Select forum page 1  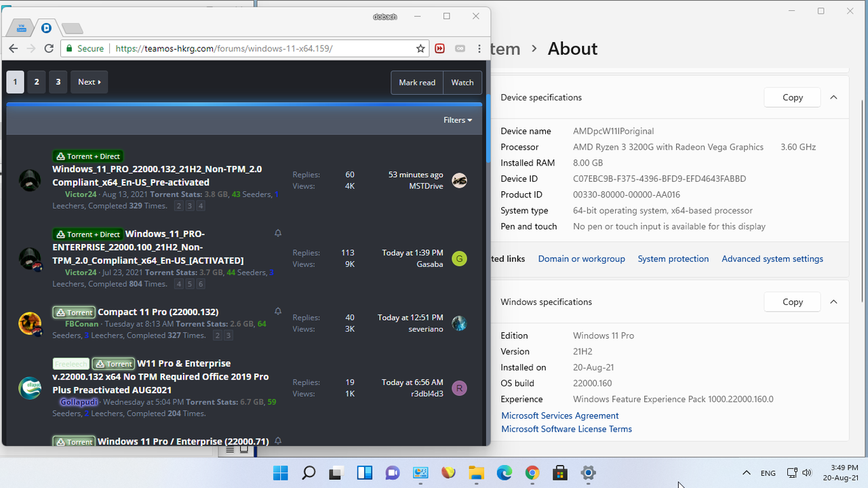15,82
